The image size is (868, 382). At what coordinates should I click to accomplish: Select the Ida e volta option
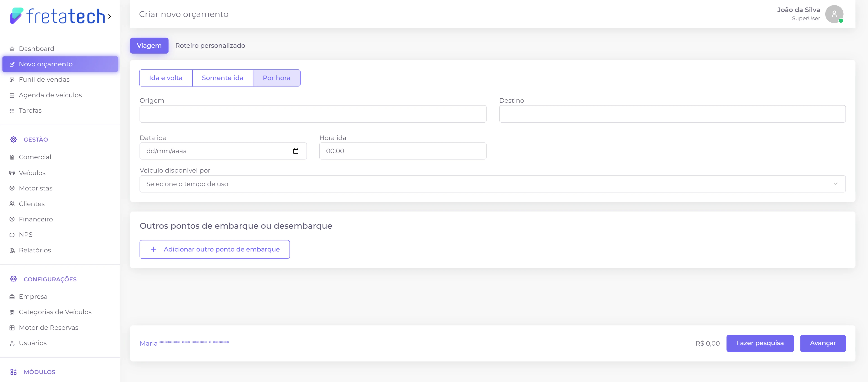[166, 78]
